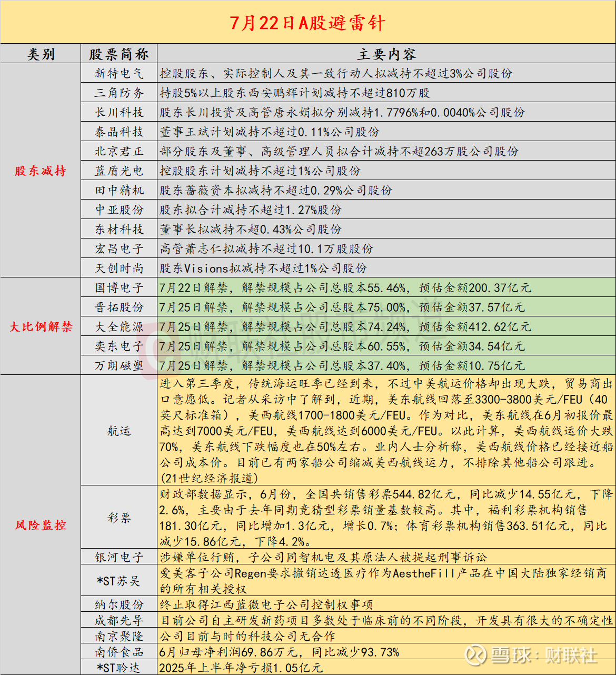Click stock name 银河电子
The height and width of the screenshot is (675, 616).
point(119,557)
